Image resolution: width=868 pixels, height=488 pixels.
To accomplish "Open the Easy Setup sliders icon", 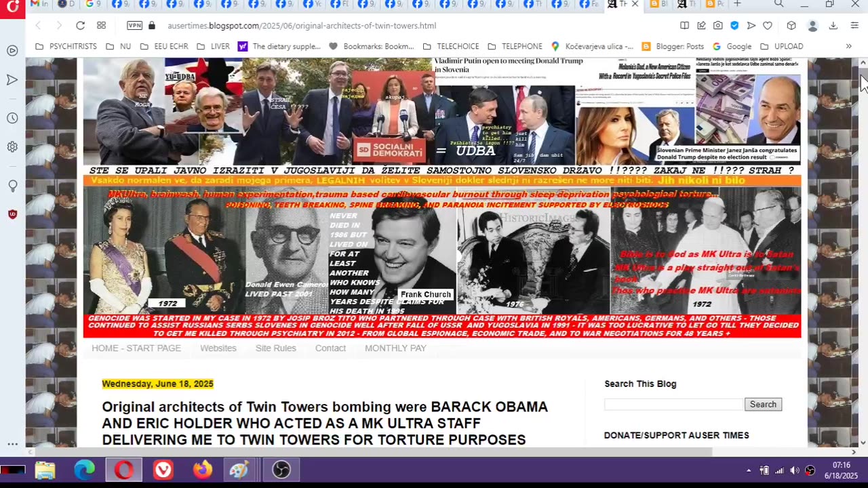I will point(854,26).
